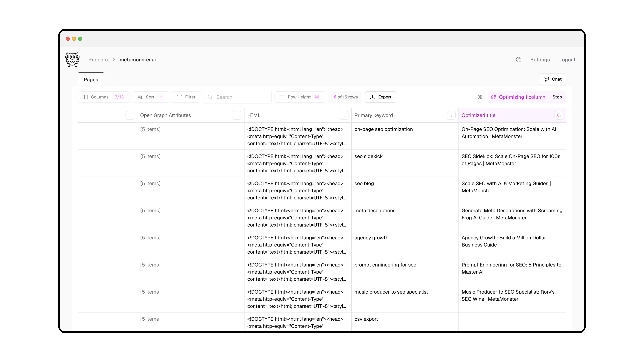This screenshot has width=644, height=362.
Task: Click [5 items] in the seo sidekick row
Action: [x=150, y=156]
